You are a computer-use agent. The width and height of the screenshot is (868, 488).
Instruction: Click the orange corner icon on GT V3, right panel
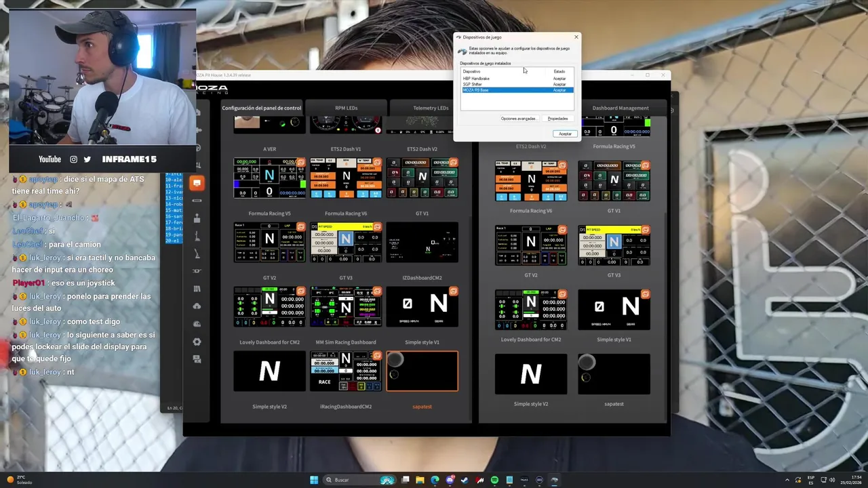[x=646, y=230]
